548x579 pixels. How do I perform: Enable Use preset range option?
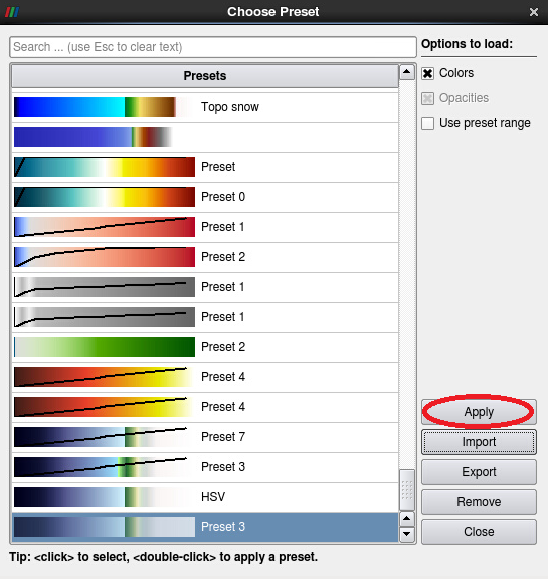[x=428, y=123]
